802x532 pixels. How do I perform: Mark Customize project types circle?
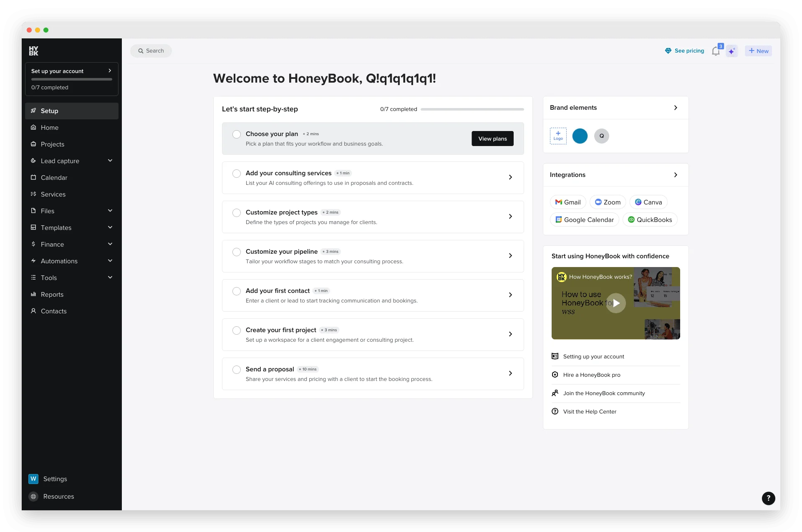pyautogui.click(x=237, y=212)
